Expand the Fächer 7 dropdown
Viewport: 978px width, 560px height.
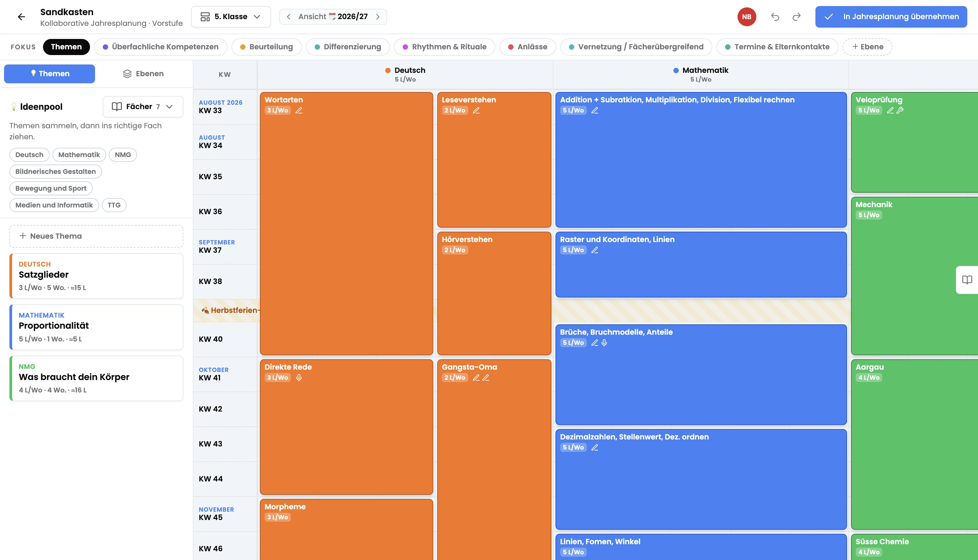click(143, 106)
